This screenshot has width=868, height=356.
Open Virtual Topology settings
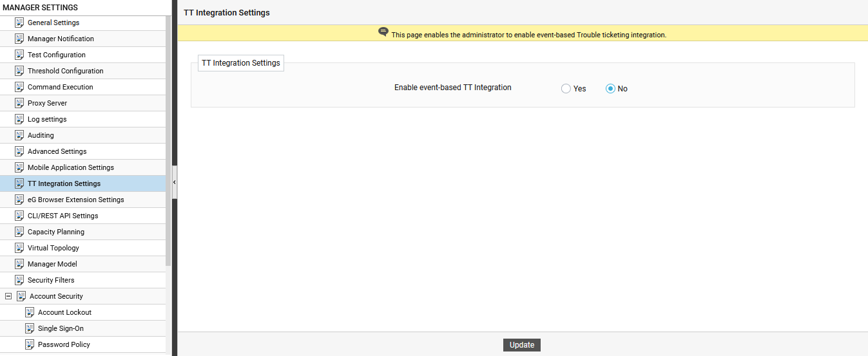tap(53, 248)
